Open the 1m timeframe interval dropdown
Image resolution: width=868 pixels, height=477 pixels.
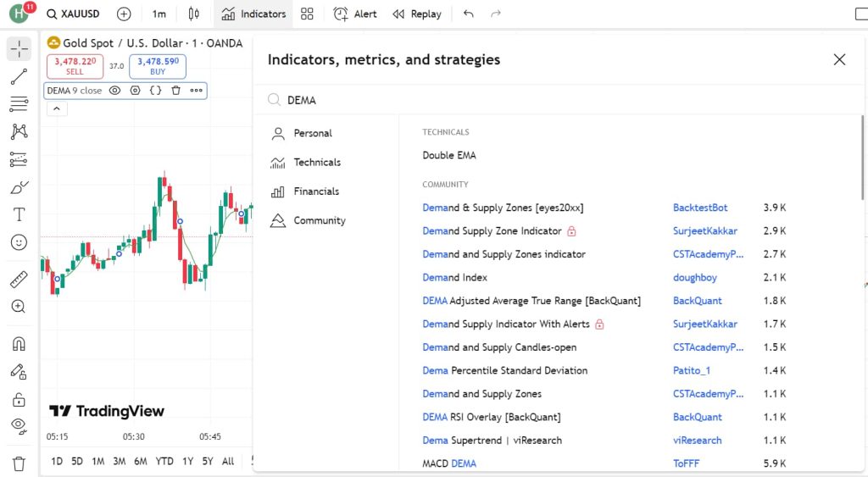click(159, 14)
